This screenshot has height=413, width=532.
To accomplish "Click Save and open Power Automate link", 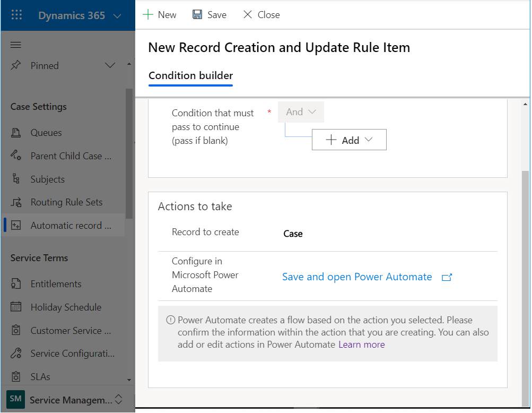I will (x=357, y=277).
